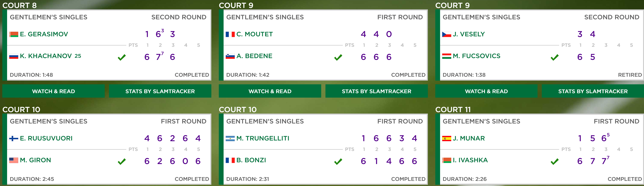
Task: Click the Finnish flag beside E. Ruusuvuori
Action: click(13, 138)
